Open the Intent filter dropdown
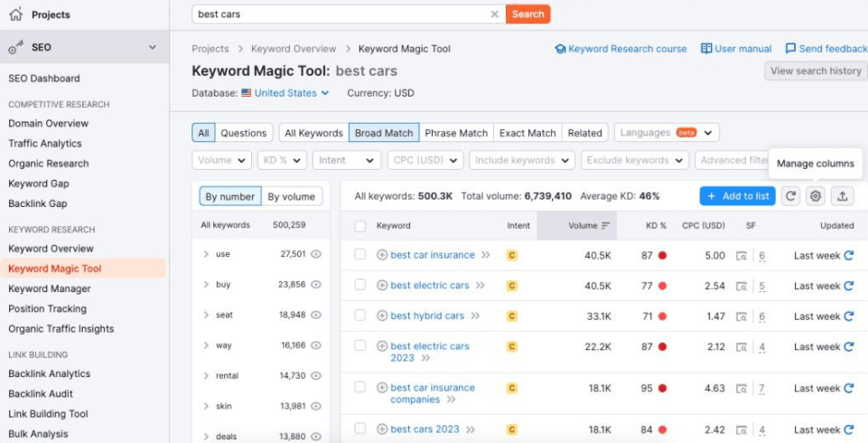Image resolution: width=868 pixels, height=443 pixels. [x=347, y=161]
